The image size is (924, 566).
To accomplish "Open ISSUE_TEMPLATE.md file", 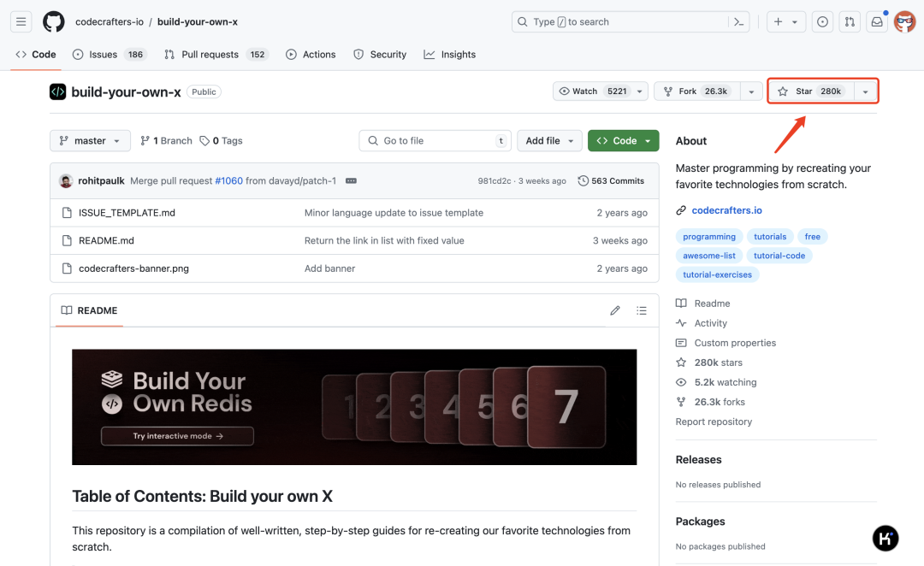I will click(127, 213).
